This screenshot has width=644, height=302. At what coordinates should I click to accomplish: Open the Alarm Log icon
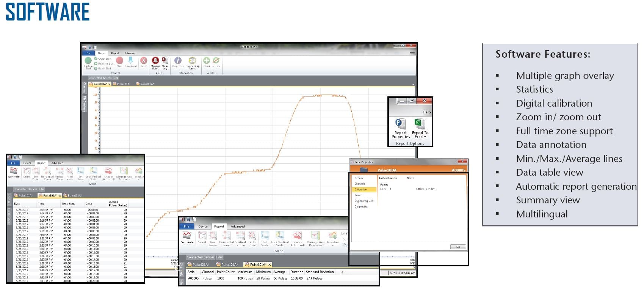[165, 61]
